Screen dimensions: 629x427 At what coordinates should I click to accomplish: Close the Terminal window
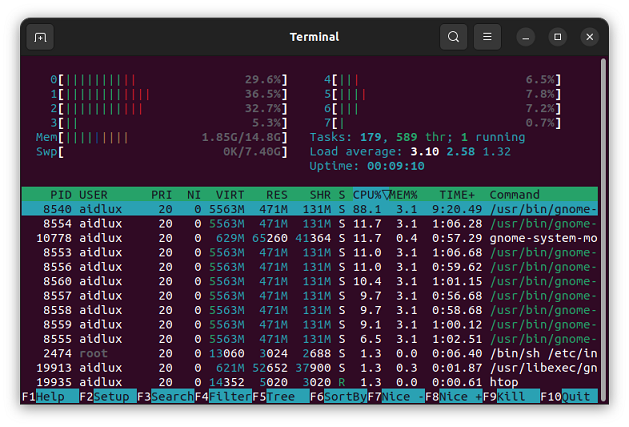[590, 37]
